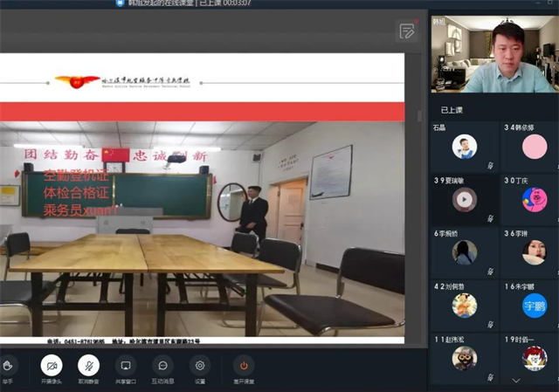
Task: Open avatar of participant 19
Action: (535, 359)
